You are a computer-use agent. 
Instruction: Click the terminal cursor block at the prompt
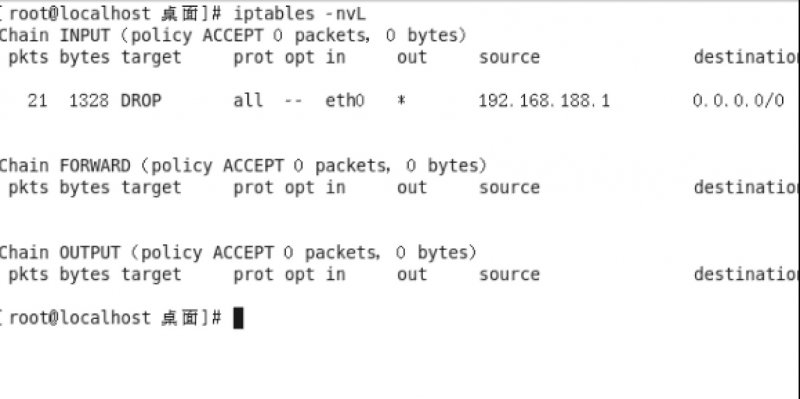tap(238, 318)
